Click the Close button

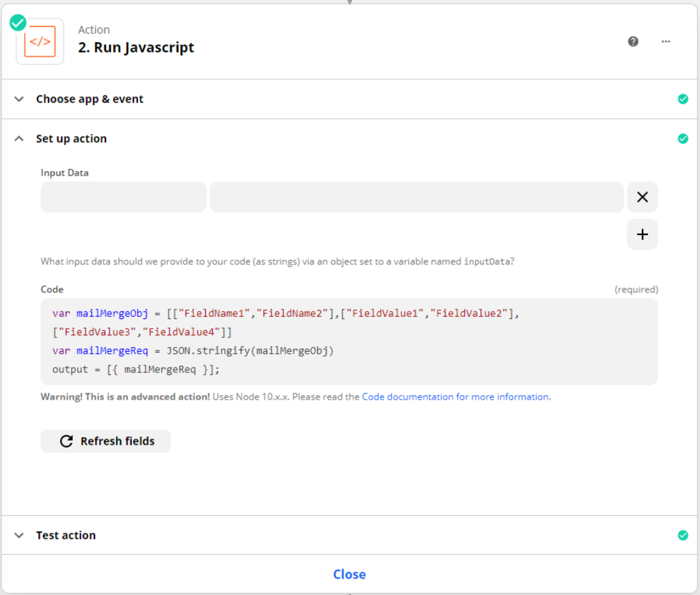click(349, 574)
